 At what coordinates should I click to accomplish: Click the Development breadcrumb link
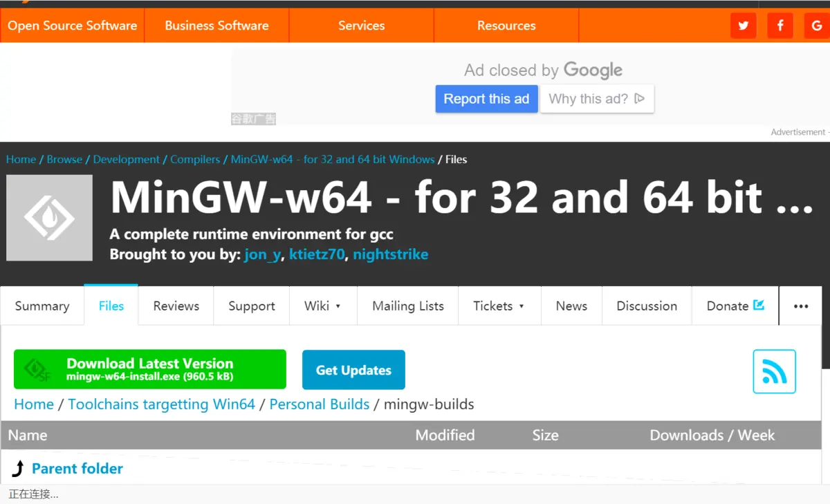127,159
